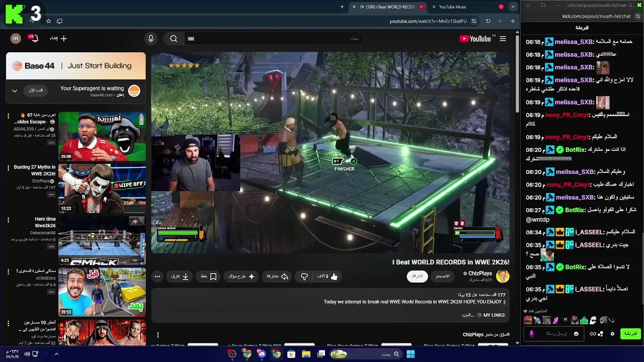Open the ChizPlays channel avatar
The image size is (644, 362).
point(502,276)
